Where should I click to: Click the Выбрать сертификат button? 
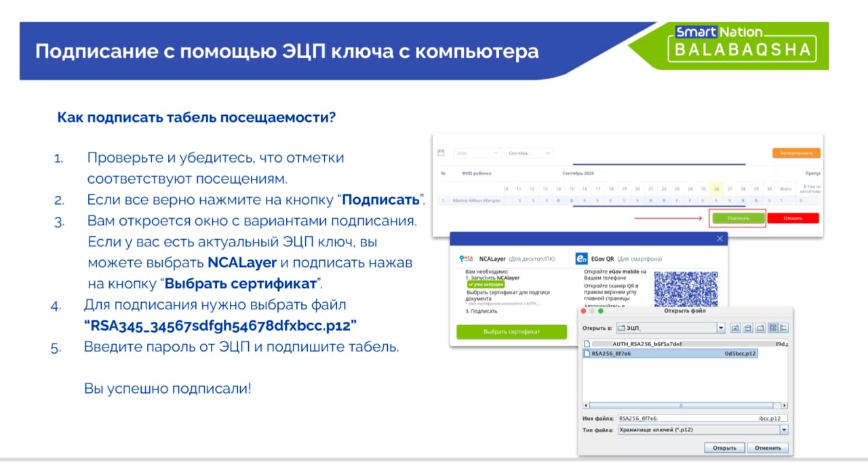click(x=511, y=332)
